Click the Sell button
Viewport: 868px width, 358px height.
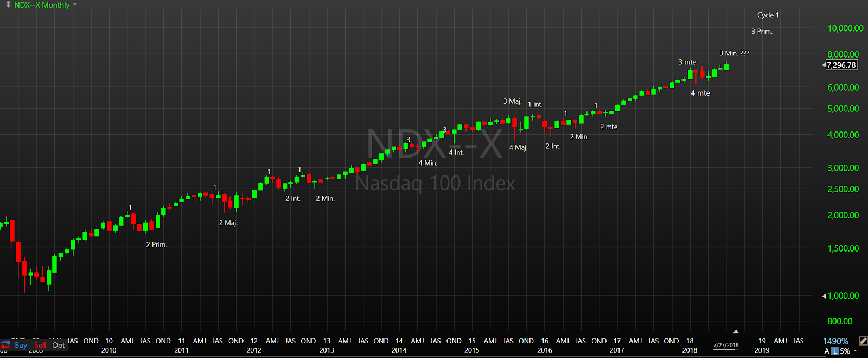point(40,345)
